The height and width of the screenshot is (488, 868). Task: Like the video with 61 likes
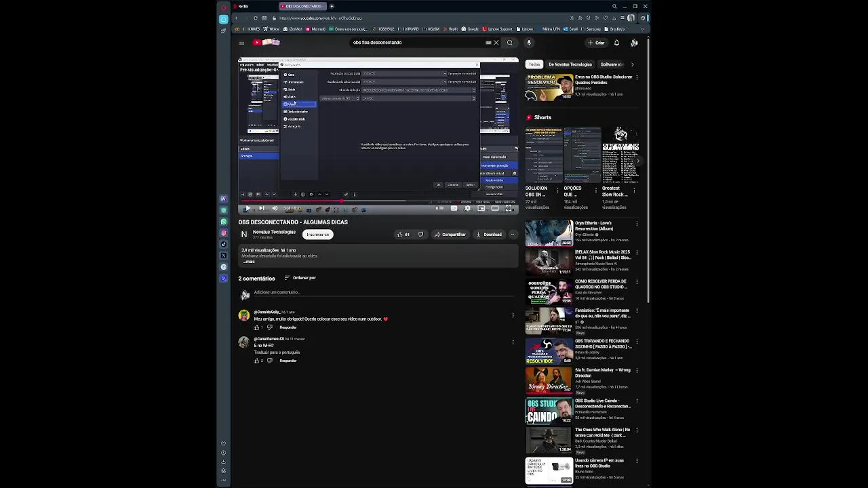click(403, 235)
